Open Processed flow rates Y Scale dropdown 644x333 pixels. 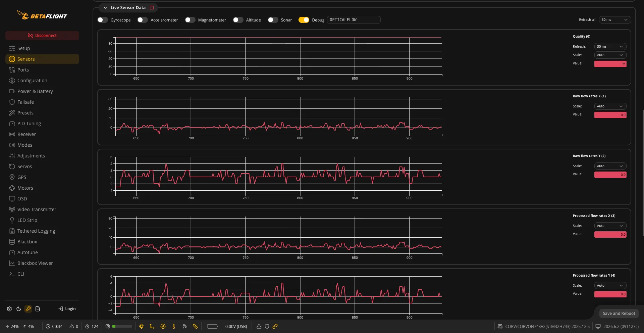610,286
